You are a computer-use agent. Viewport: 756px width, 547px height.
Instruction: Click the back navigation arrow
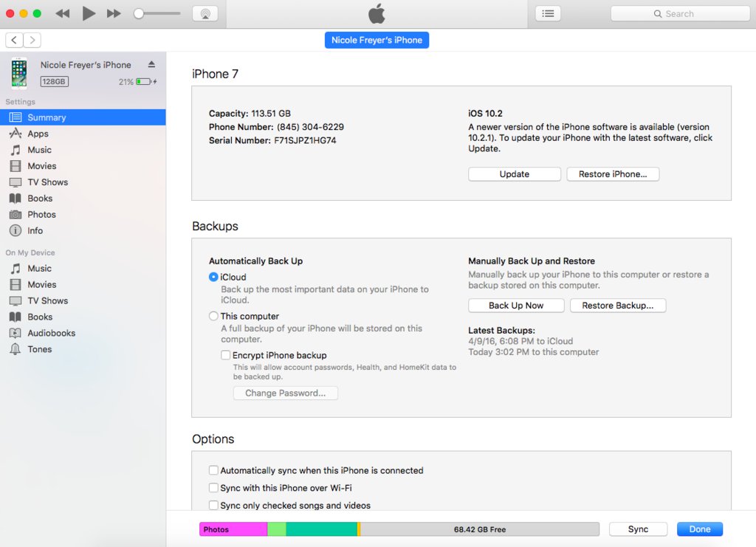coord(15,40)
